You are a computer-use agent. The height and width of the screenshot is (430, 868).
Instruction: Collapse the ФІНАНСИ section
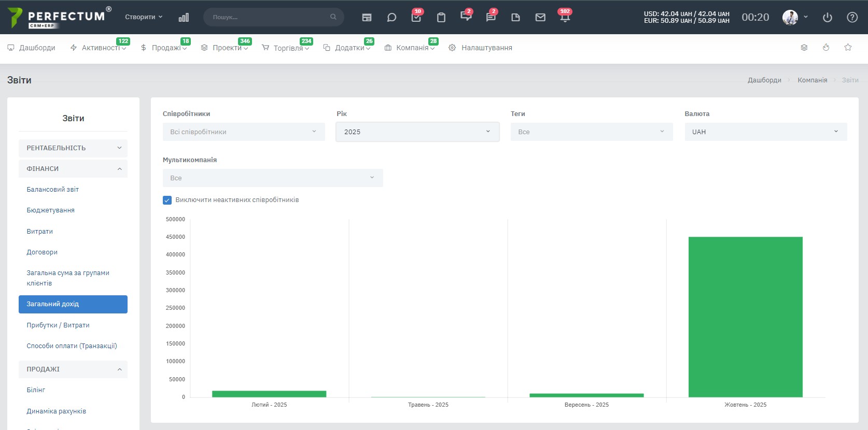[73, 169]
